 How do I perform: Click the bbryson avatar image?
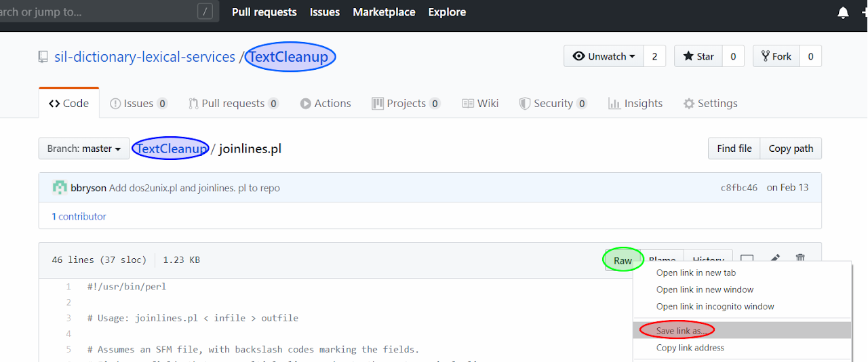point(60,188)
